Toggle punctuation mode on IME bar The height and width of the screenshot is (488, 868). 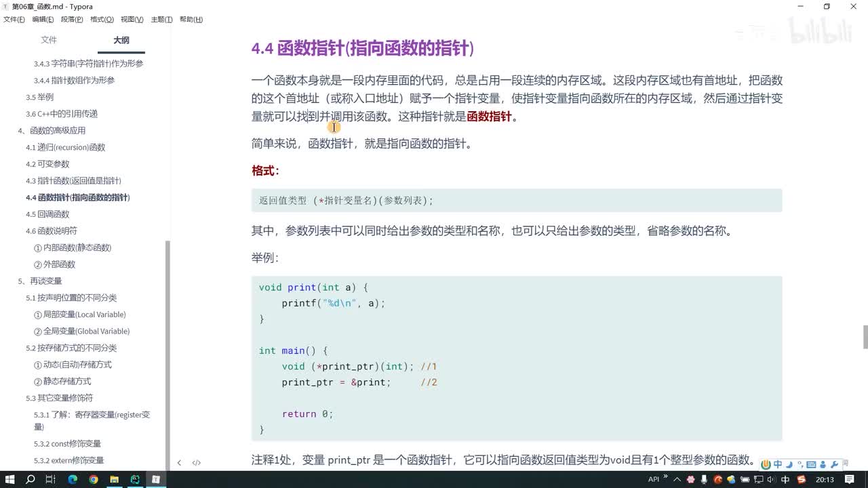click(x=800, y=465)
